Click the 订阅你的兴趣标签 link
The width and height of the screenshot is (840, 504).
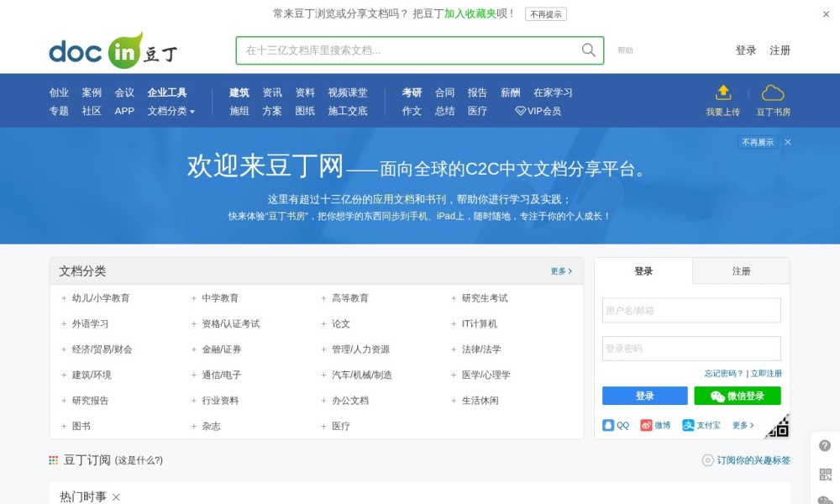(x=753, y=460)
